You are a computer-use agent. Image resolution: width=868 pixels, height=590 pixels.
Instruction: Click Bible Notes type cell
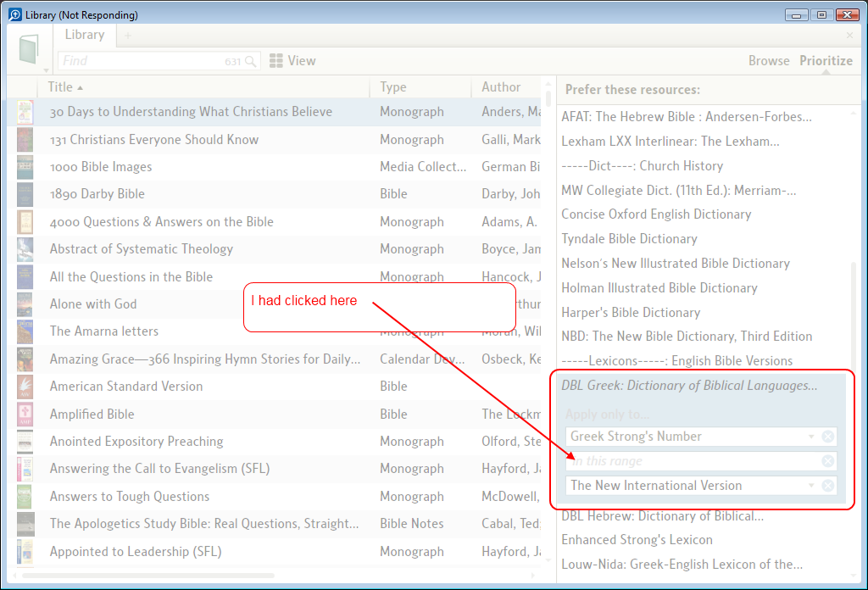[412, 524]
